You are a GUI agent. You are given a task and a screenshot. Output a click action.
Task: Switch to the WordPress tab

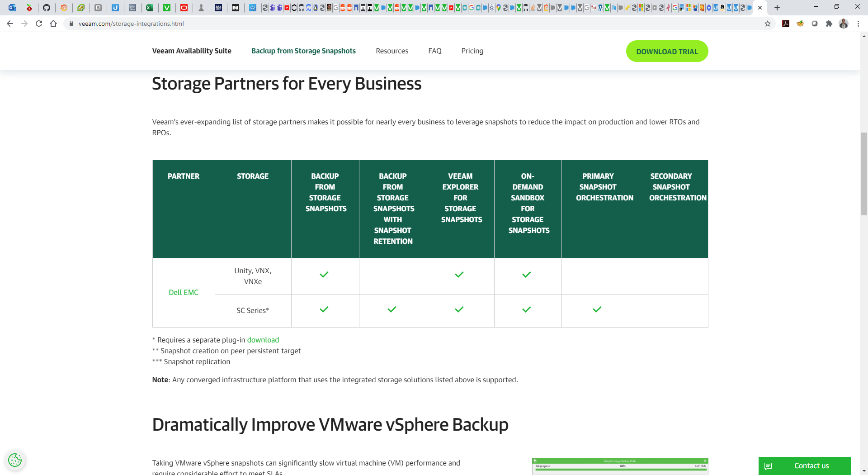(x=600, y=8)
